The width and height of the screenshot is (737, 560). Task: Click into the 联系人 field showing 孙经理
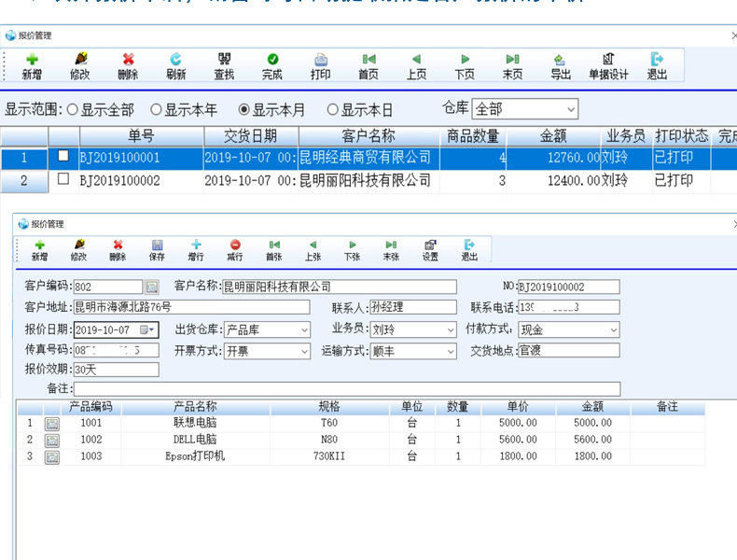click(413, 307)
